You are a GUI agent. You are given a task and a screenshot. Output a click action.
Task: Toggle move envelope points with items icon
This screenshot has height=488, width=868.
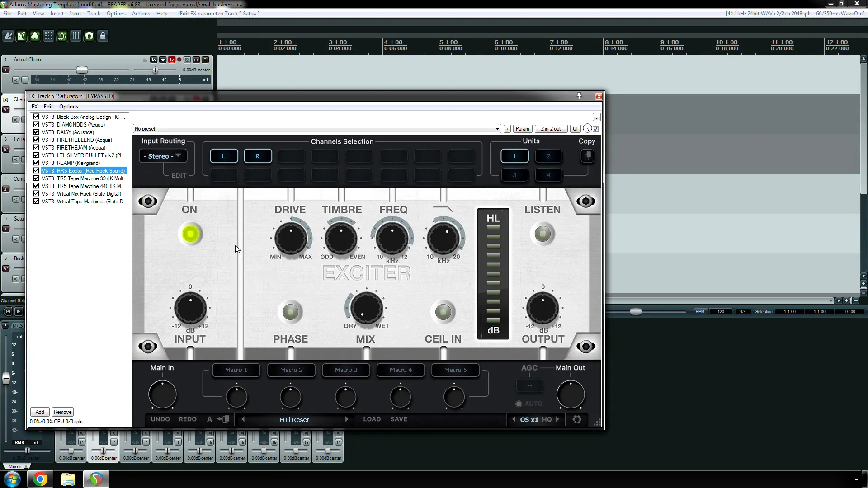point(62,36)
